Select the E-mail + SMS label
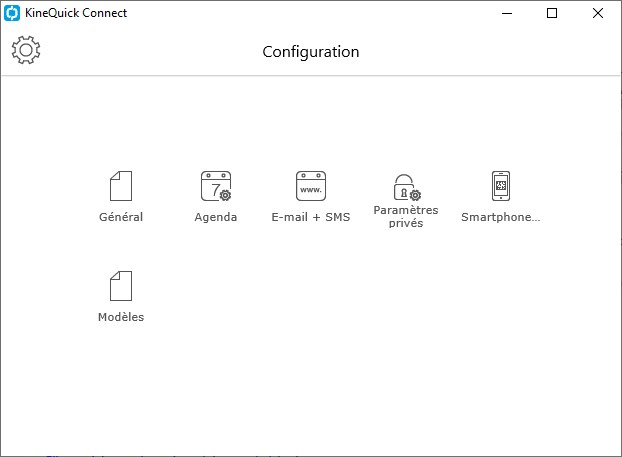The image size is (622, 457). click(x=311, y=217)
